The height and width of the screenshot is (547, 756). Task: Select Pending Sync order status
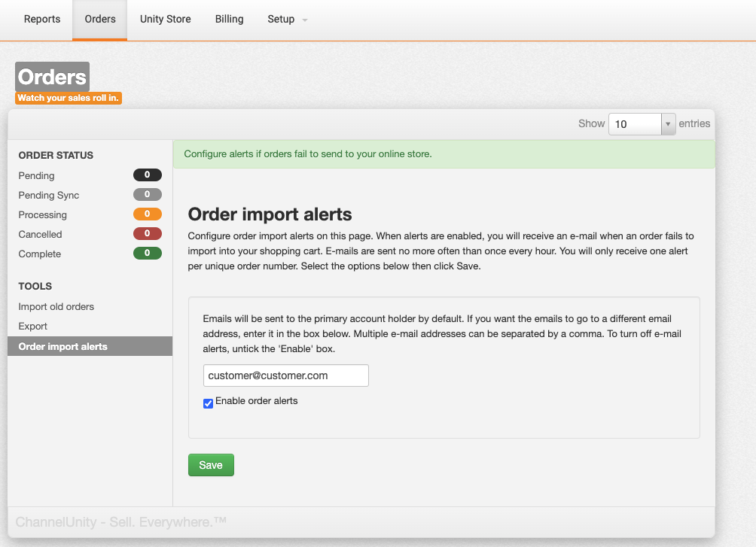pos(48,195)
